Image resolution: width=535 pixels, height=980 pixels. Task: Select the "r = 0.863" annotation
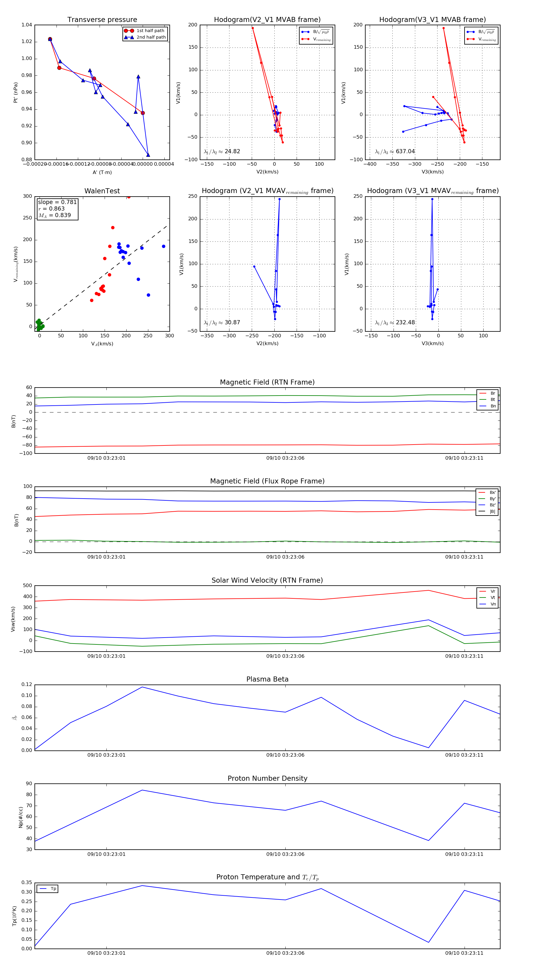pos(51,208)
